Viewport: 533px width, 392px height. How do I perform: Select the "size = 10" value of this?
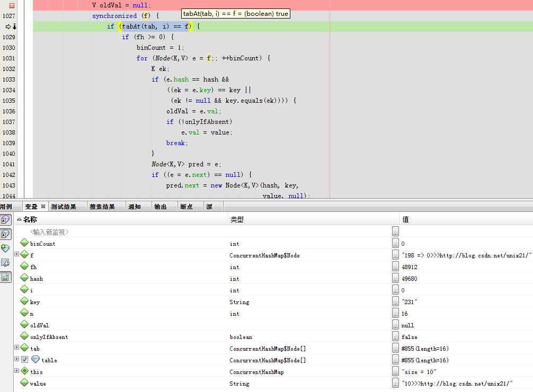tap(419, 372)
